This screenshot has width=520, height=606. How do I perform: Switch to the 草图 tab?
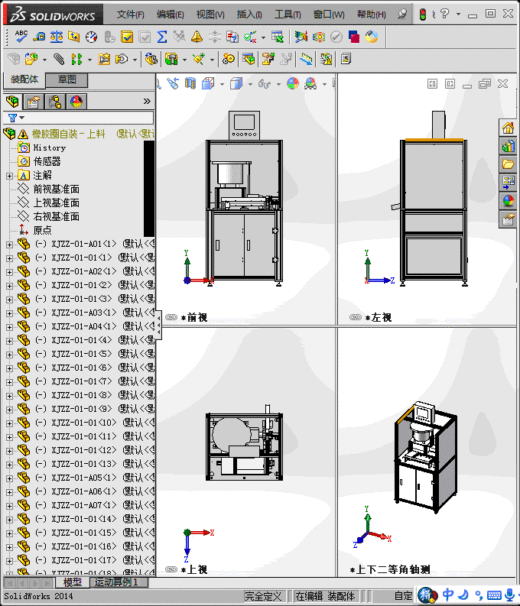pyautogui.click(x=66, y=80)
